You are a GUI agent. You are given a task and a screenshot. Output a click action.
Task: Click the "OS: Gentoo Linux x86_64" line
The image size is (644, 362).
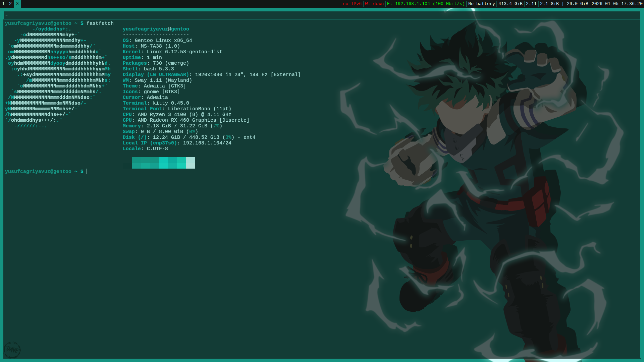click(157, 41)
